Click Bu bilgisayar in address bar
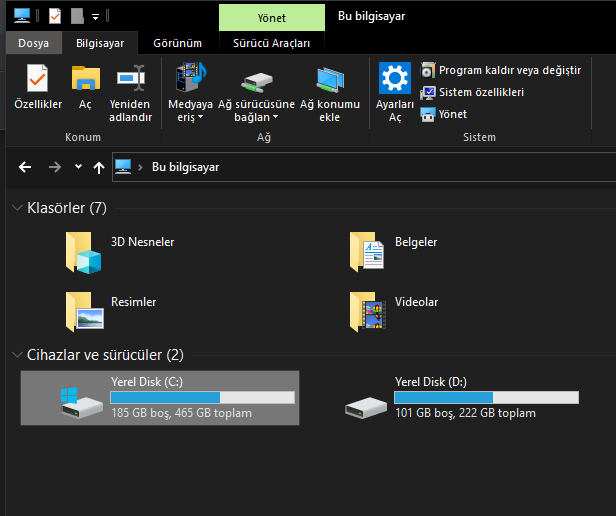616x516 pixels. tap(185, 167)
